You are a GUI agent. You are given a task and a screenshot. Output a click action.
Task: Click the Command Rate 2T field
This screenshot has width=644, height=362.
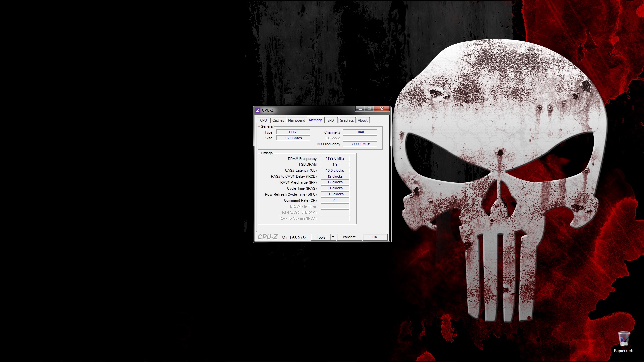335,200
